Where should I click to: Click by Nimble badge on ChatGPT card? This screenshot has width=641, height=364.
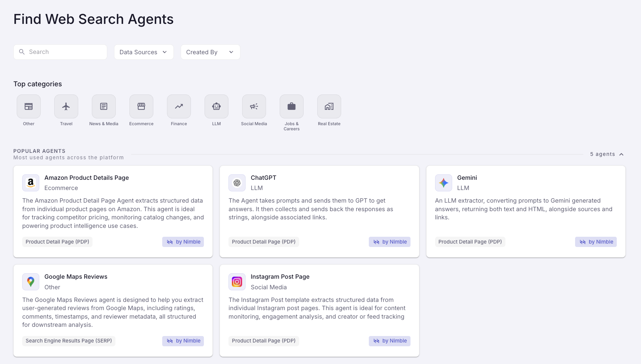[x=390, y=242]
